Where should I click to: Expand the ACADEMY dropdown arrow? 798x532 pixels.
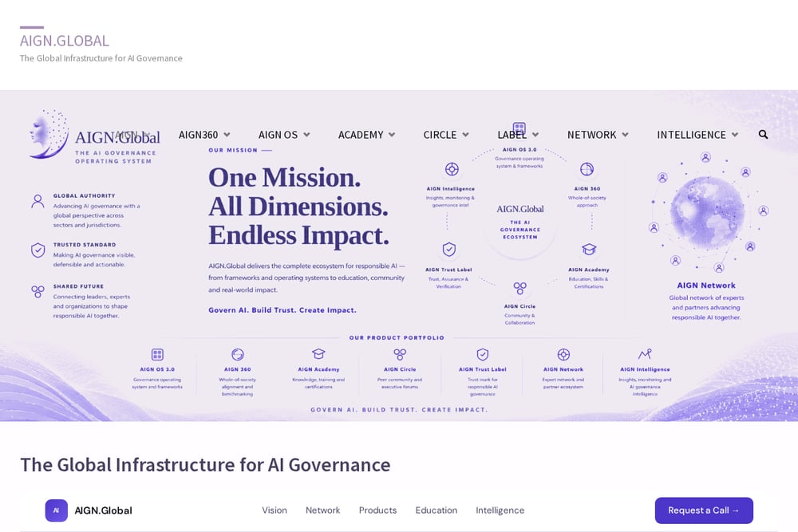point(392,135)
